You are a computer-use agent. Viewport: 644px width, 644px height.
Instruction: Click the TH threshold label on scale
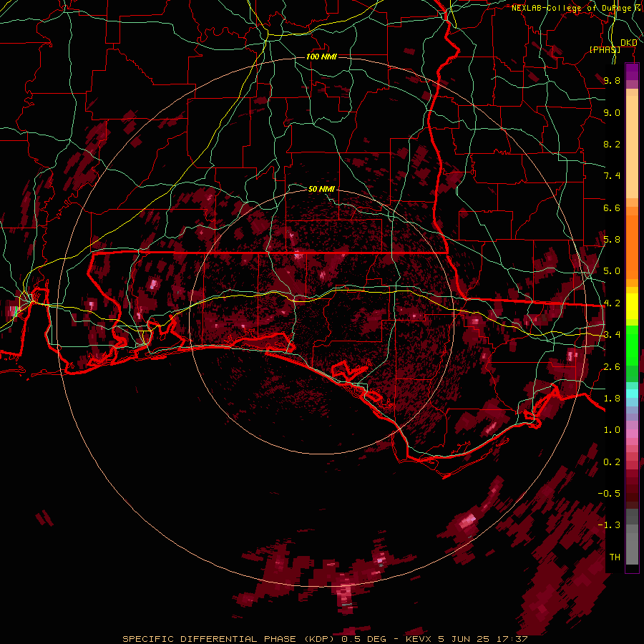click(x=615, y=557)
